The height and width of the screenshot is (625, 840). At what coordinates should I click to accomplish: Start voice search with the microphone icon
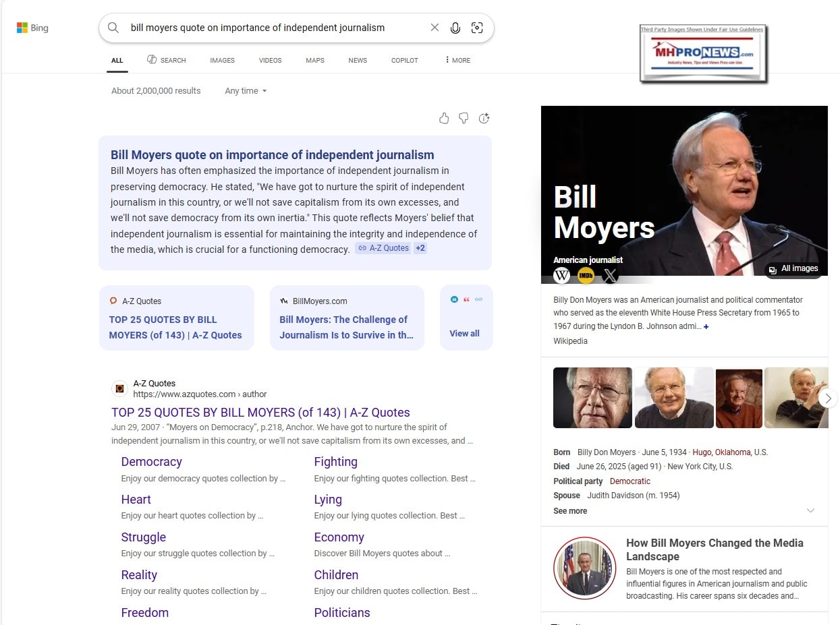tap(455, 28)
